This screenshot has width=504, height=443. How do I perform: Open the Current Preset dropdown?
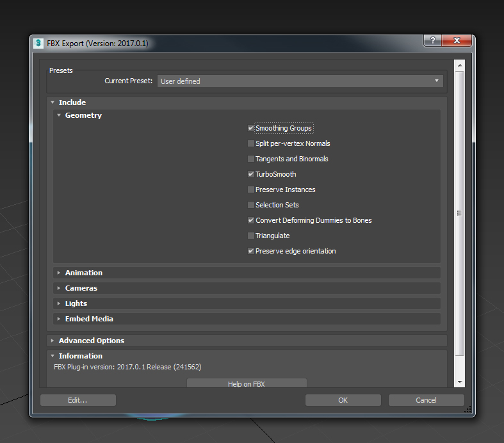300,81
